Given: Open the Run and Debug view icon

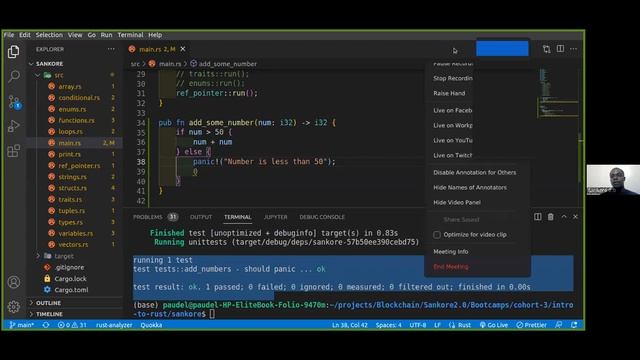Looking at the screenshot, I should point(13,126).
